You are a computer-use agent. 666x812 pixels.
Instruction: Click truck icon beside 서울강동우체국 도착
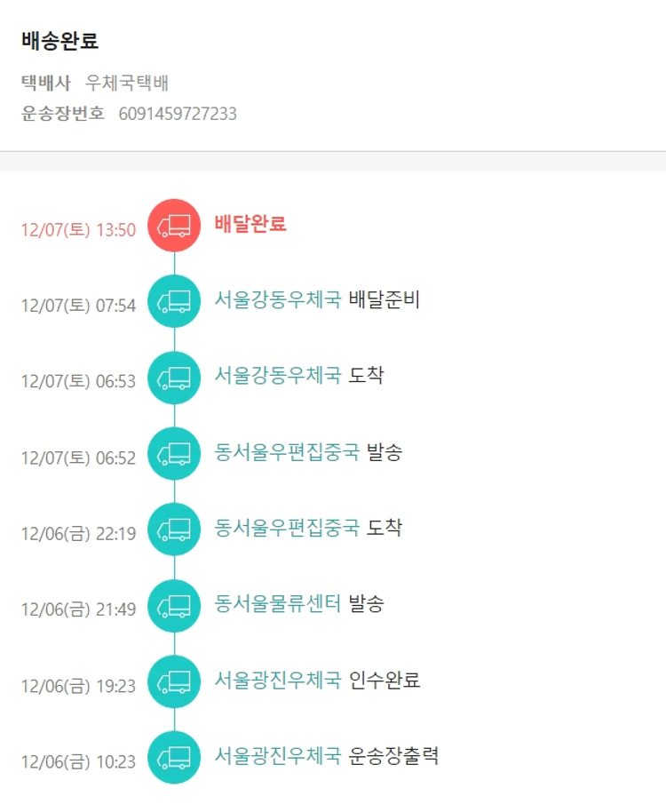[x=174, y=378]
